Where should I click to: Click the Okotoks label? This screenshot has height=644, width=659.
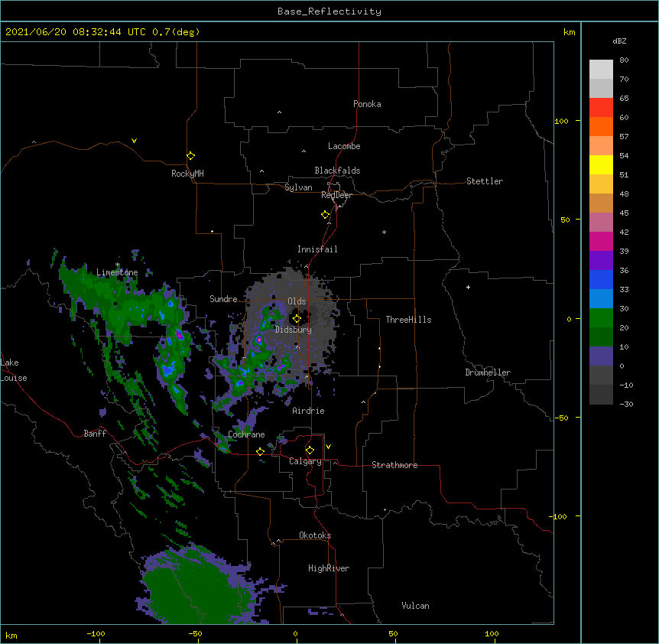(315, 535)
